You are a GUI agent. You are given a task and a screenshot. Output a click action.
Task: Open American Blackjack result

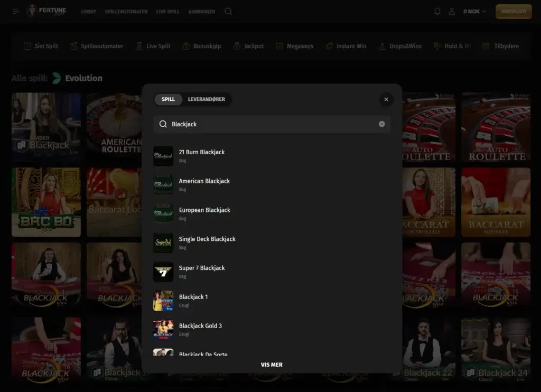pos(272,185)
